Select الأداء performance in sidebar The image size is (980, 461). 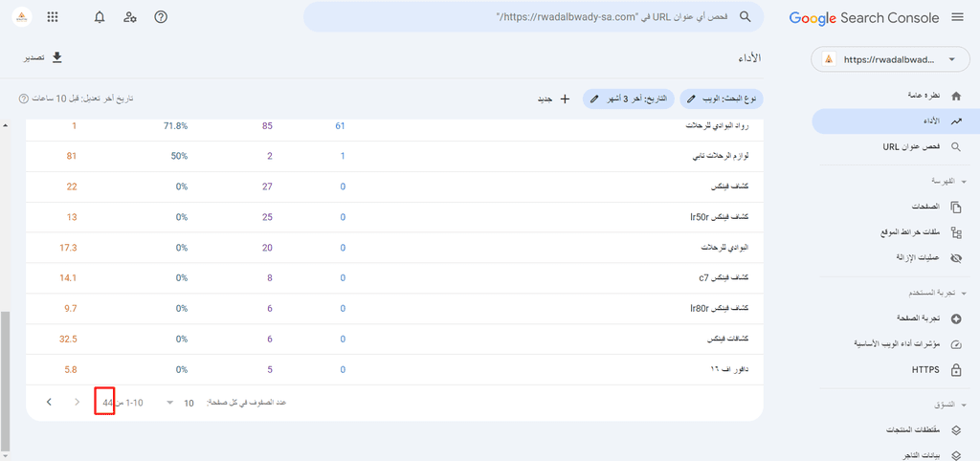click(896, 121)
